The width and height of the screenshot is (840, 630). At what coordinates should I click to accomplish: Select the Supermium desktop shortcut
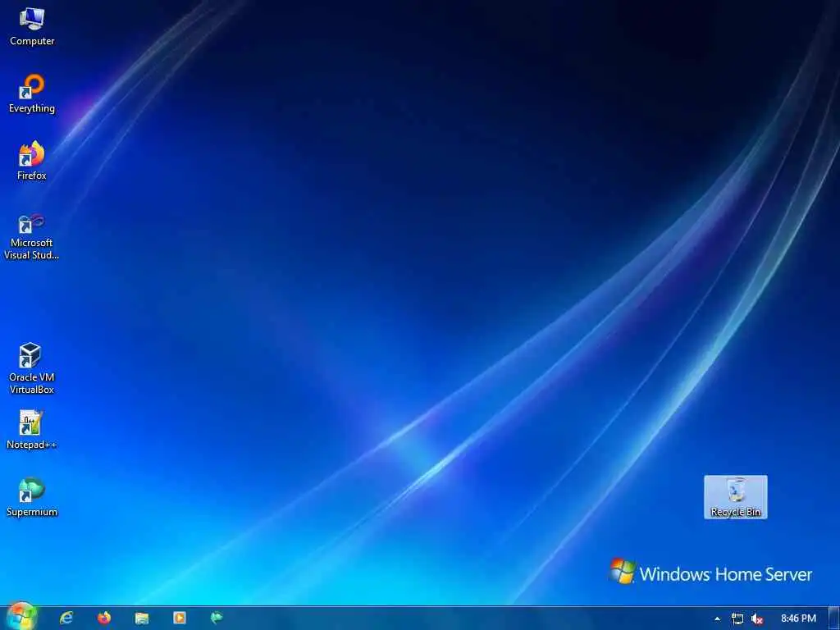pos(32,497)
